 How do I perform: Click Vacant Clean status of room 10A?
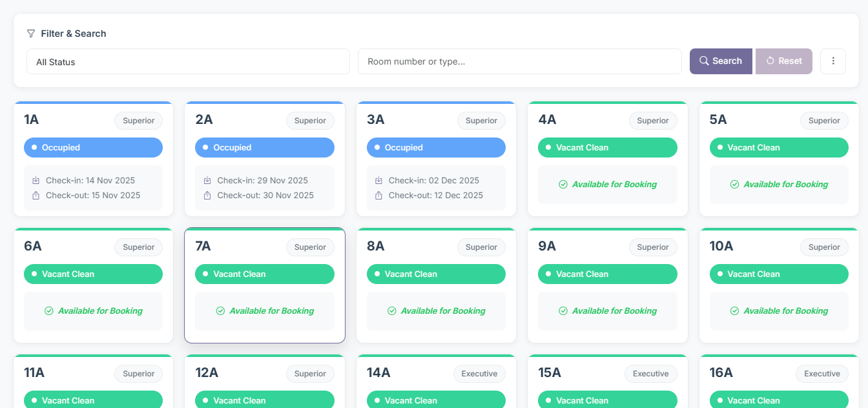coord(779,274)
